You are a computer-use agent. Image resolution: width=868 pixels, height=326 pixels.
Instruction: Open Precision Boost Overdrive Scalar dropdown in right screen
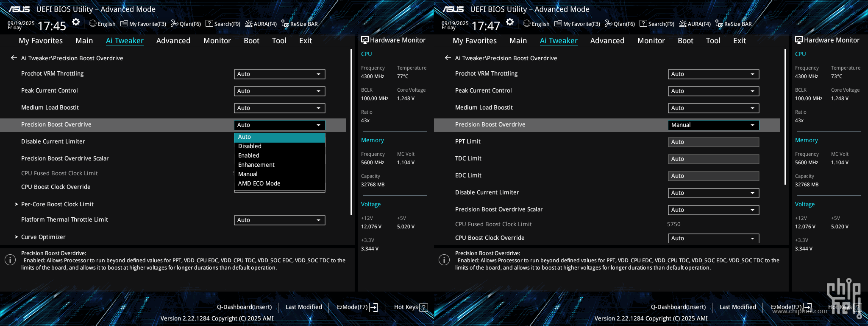pos(714,210)
